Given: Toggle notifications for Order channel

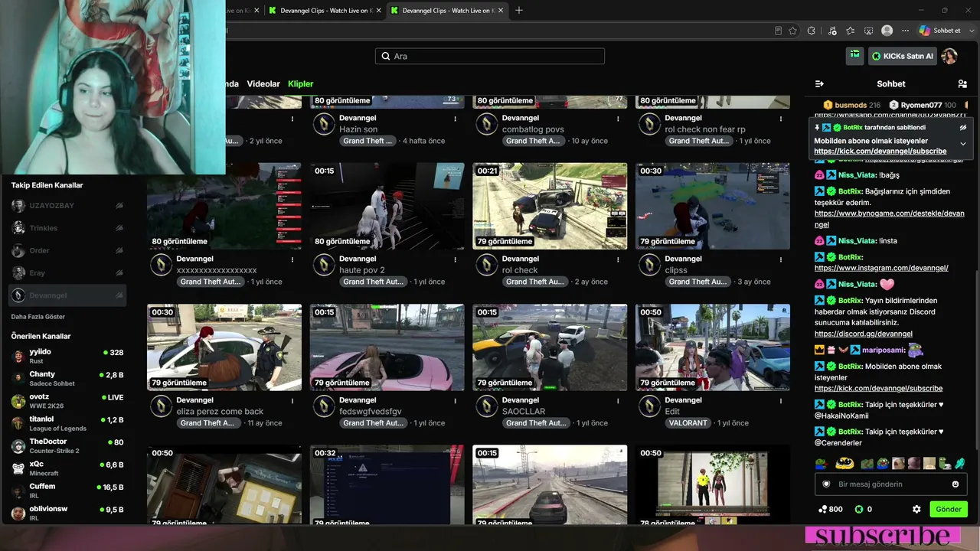Looking at the screenshot, I should [x=119, y=250].
